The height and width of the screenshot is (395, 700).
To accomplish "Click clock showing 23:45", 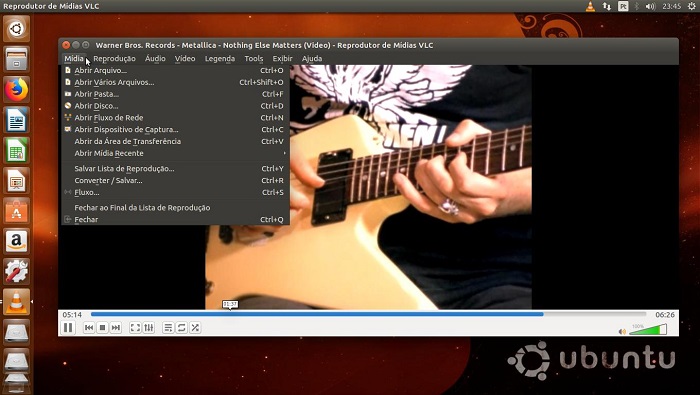I will point(671,6).
